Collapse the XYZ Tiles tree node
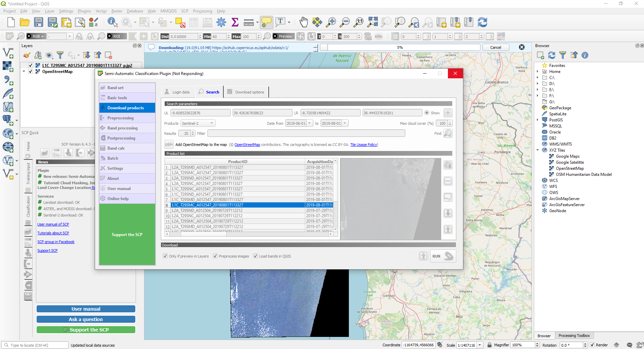 point(538,150)
